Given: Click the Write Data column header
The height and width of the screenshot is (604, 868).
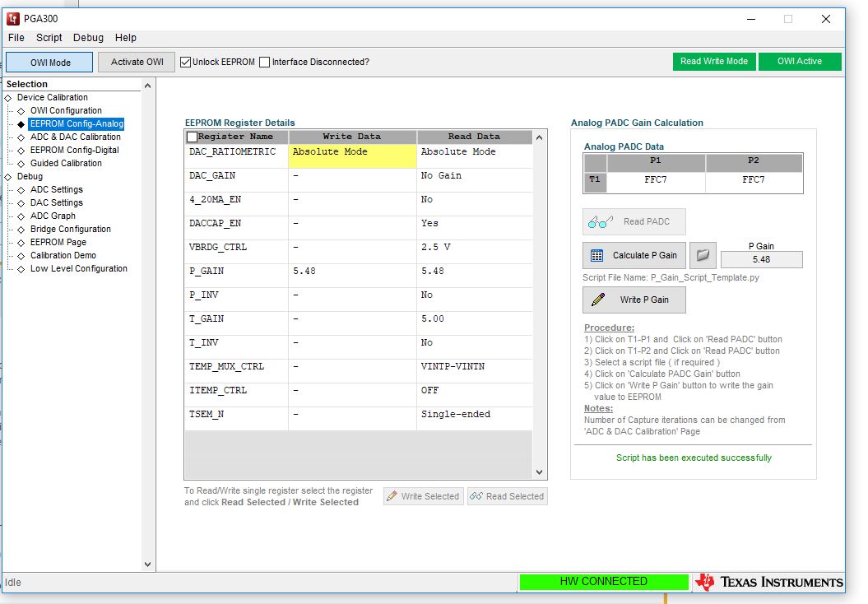Looking at the screenshot, I should [352, 137].
